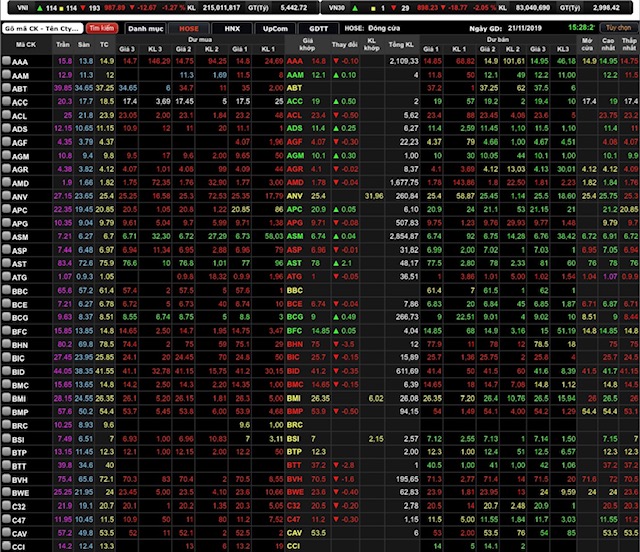640x552 pixels.
Task: Click the red BID symbol in matched column
Action: coord(293,371)
